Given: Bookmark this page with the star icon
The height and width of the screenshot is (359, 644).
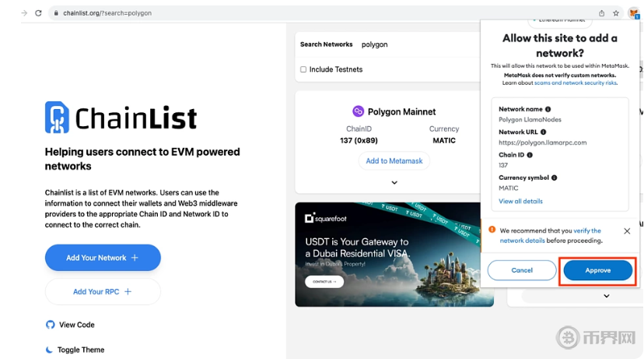Looking at the screenshot, I should coord(616,13).
